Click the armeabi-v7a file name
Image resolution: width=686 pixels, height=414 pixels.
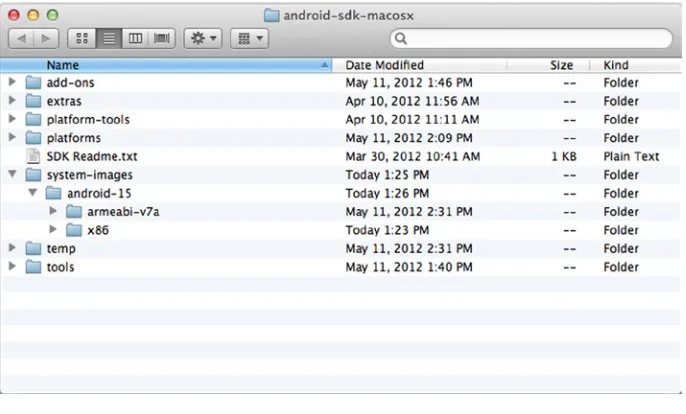click(123, 212)
